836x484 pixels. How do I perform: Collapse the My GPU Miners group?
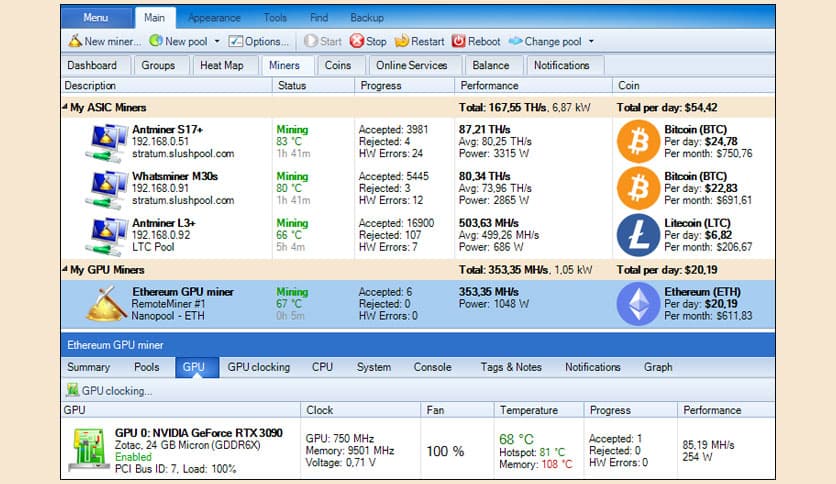(65, 269)
